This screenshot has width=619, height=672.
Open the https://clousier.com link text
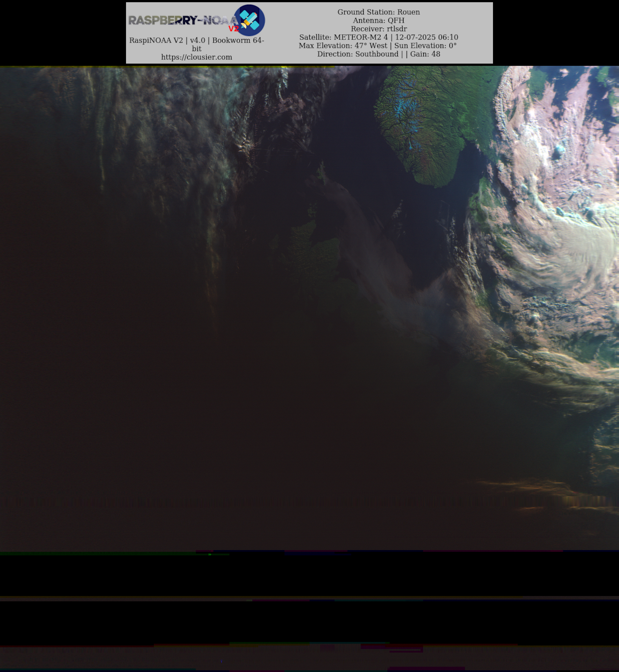tap(197, 57)
